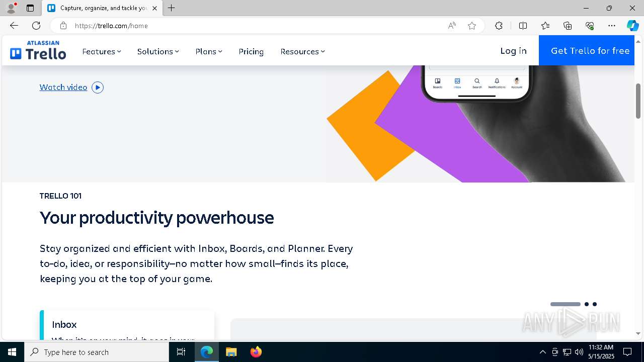This screenshot has width=644, height=362.
Task: Click the Windows taskbar search box
Action: [x=97, y=352]
